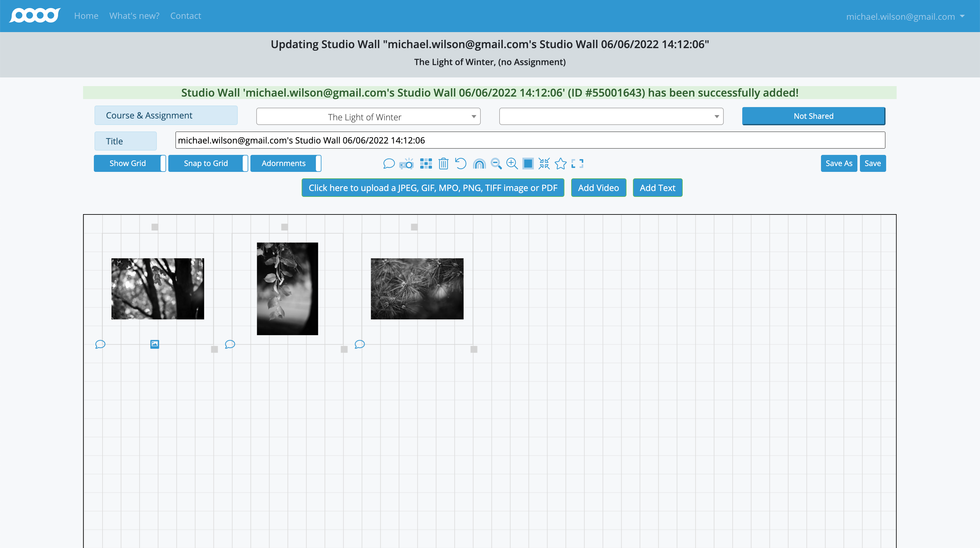The image size is (980, 548).
Task: Select the hanging leaves photo thumbnail
Action: click(287, 289)
